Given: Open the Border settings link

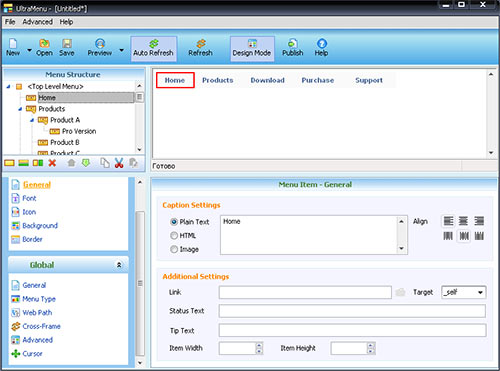Looking at the screenshot, I should 32,239.
